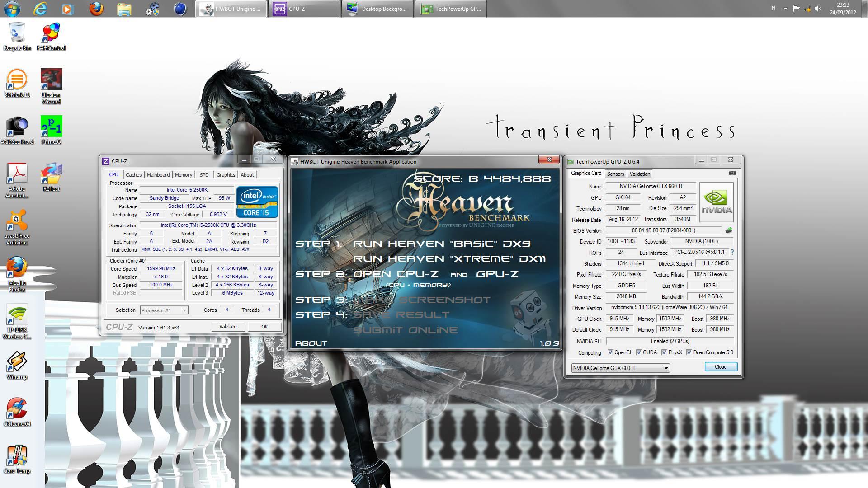Click Take Screenshot in Step 3

click(421, 300)
